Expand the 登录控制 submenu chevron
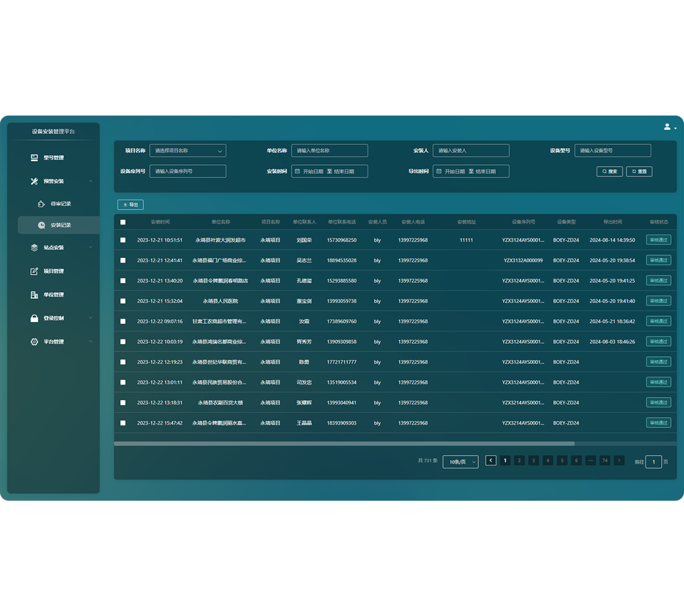The image size is (684, 616). [x=90, y=318]
